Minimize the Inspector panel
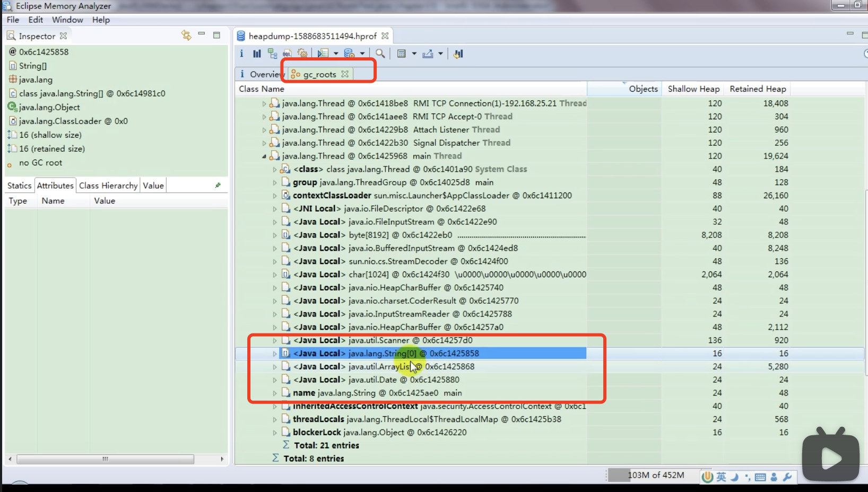 point(202,34)
